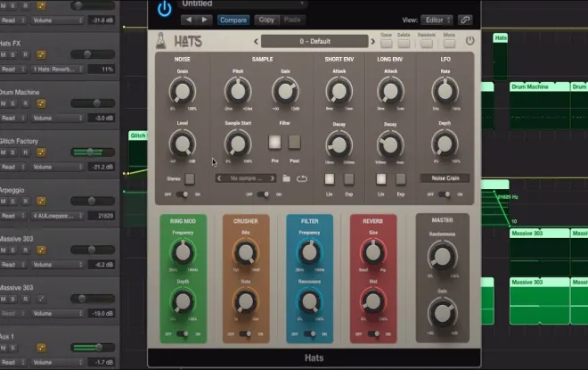Go to the previous plugin setting arrow
Screen dimensions: 588x370
pyautogui.click(x=189, y=20)
